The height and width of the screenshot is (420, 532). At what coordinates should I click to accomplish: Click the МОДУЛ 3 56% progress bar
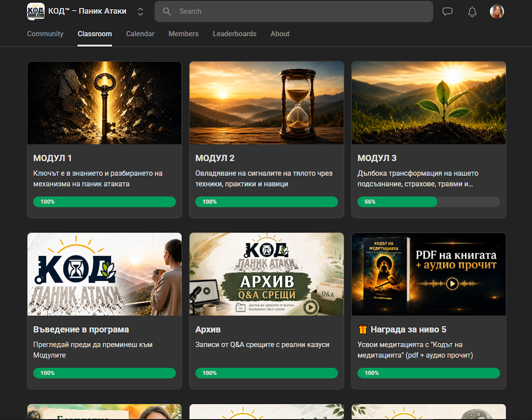tap(429, 202)
